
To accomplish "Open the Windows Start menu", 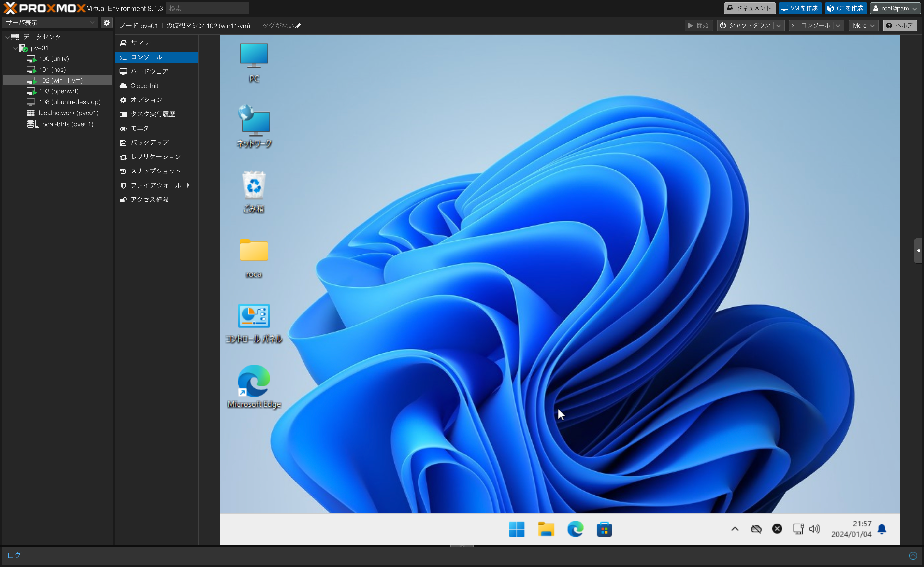I will pos(516,529).
